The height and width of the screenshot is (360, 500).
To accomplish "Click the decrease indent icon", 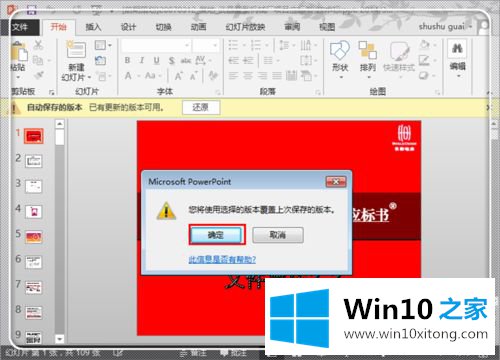I will pos(233,60).
